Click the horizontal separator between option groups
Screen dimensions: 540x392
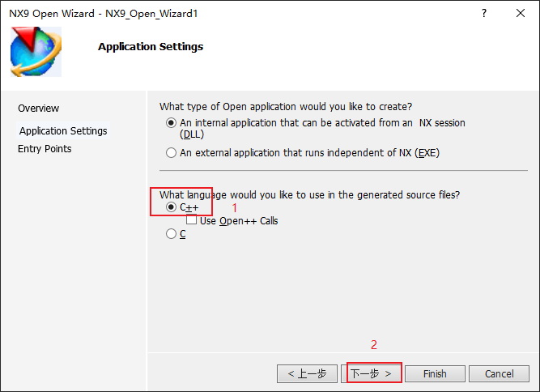click(x=343, y=170)
